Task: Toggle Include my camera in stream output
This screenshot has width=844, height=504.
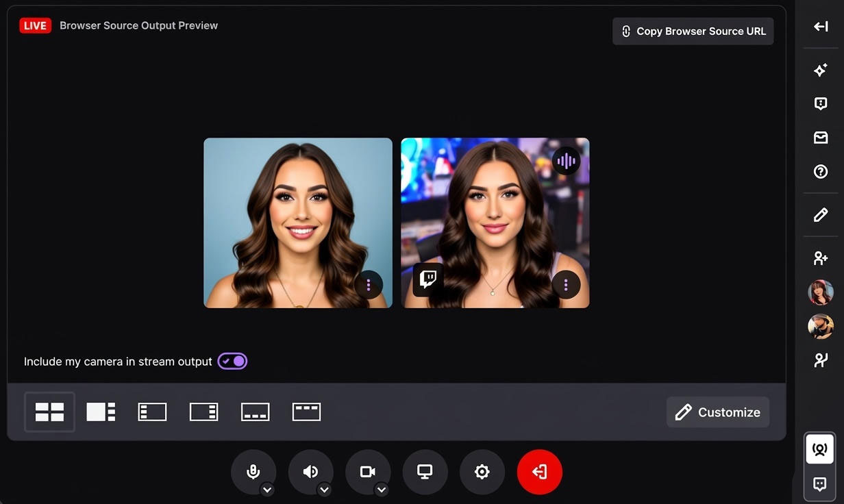Action: coord(232,361)
